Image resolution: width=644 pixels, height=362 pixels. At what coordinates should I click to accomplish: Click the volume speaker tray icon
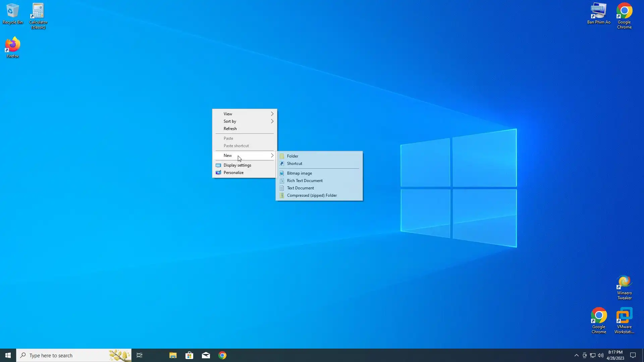click(601, 355)
